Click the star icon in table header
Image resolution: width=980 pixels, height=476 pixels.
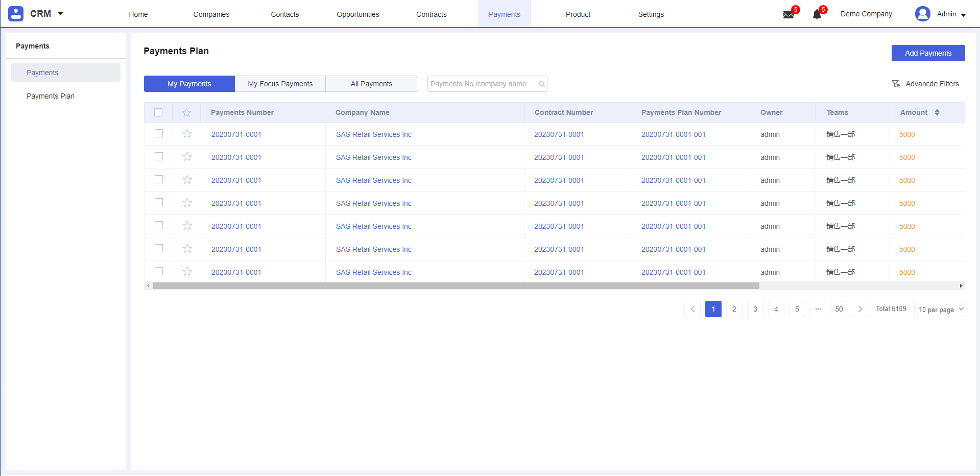pyautogui.click(x=187, y=112)
